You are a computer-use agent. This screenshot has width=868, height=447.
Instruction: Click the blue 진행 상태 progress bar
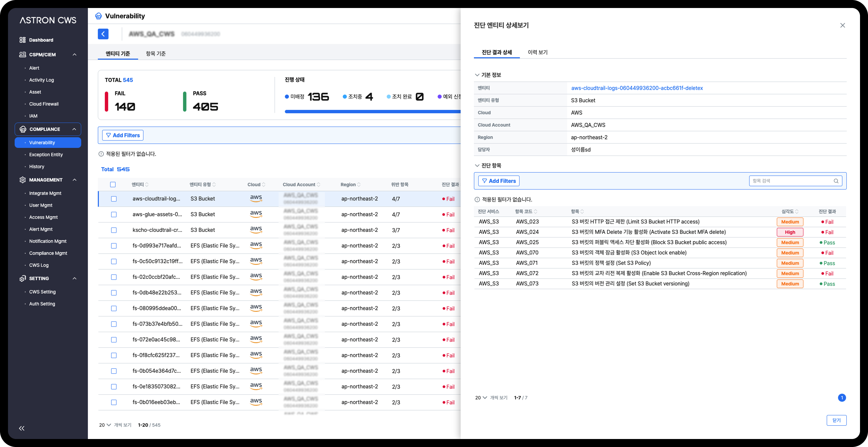[372, 112]
